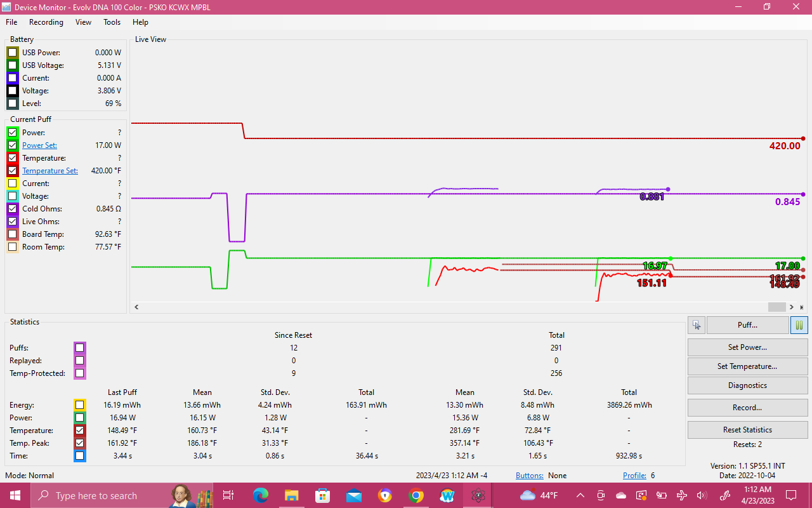Image resolution: width=812 pixels, height=508 pixels.
Task: Click the pause live view button
Action: 799,325
